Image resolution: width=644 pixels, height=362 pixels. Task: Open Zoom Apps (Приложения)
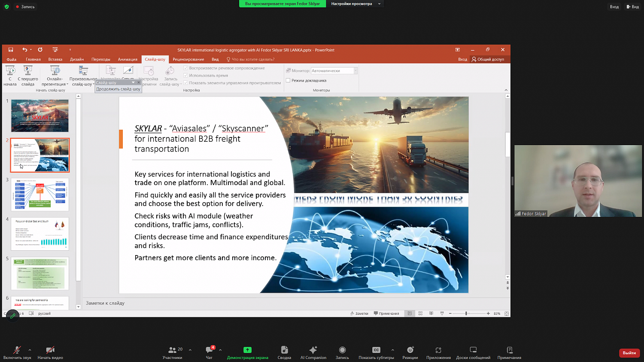click(x=438, y=353)
